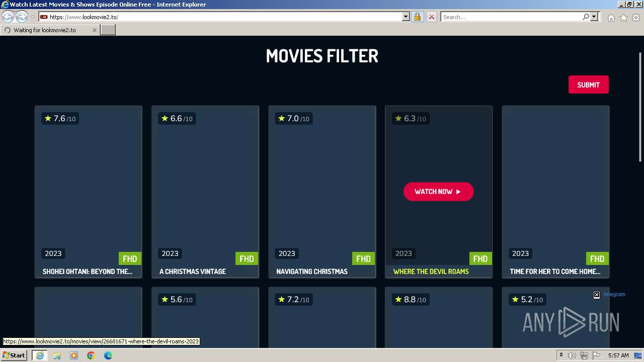Click 'TIME FOR HER TO COME HOME...' title

click(x=555, y=271)
